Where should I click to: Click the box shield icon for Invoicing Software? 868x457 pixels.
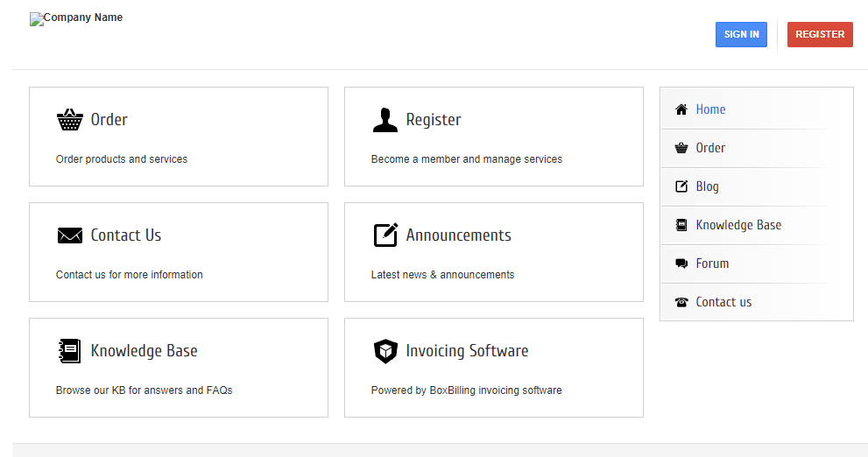(x=385, y=351)
